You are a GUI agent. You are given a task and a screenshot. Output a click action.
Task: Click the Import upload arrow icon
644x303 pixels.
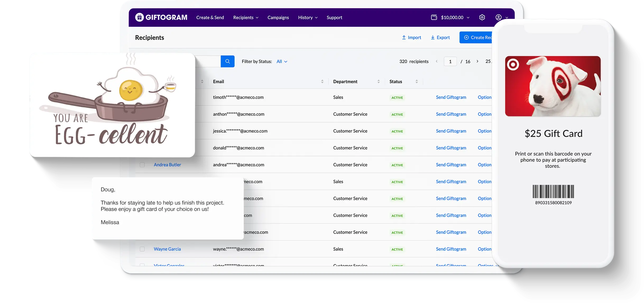(x=404, y=38)
